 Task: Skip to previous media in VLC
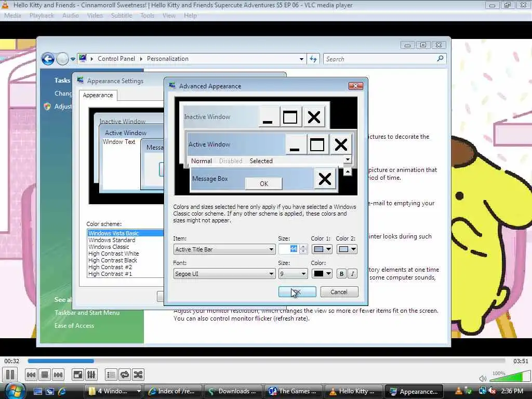(31, 375)
